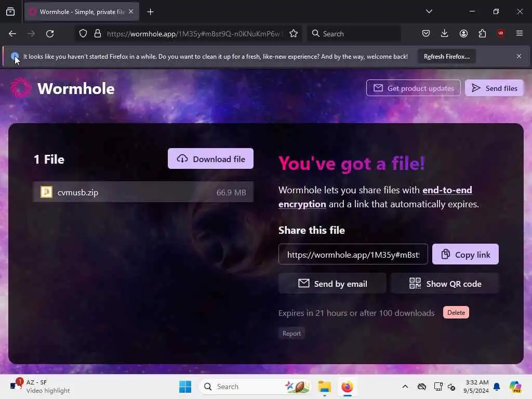Screen dimensions: 532x399
Task: Select the cvmusb.zip file row
Action: tap(143, 192)
